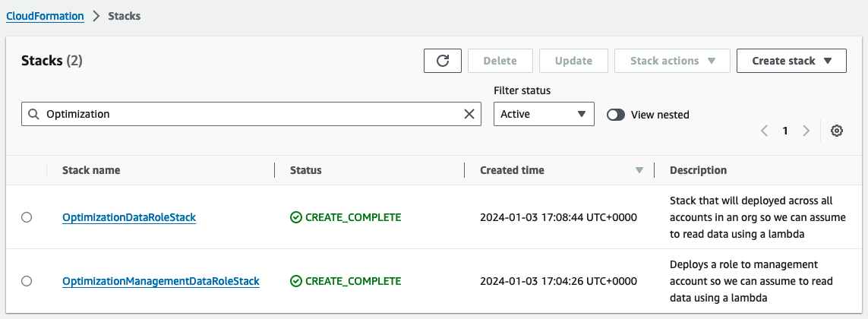Open the Stack actions dropdown

tap(672, 61)
